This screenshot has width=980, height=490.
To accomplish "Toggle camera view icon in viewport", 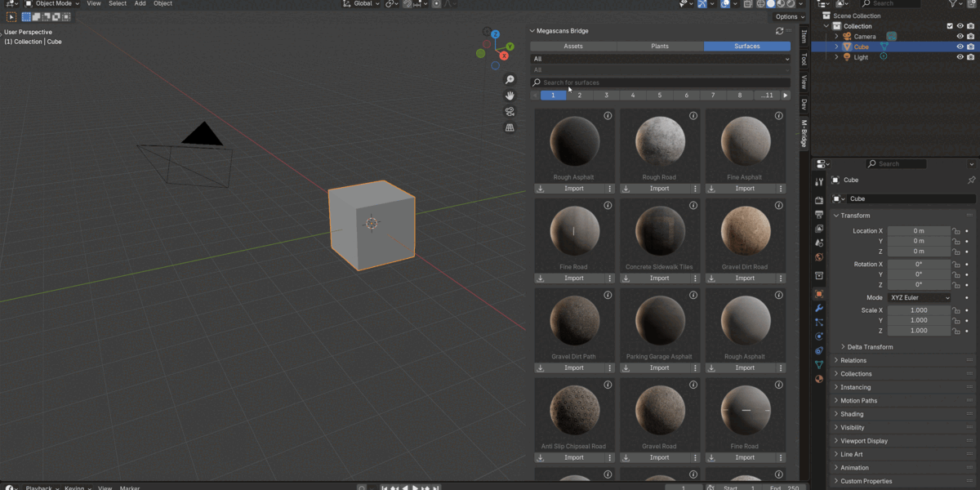I will (x=510, y=112).
